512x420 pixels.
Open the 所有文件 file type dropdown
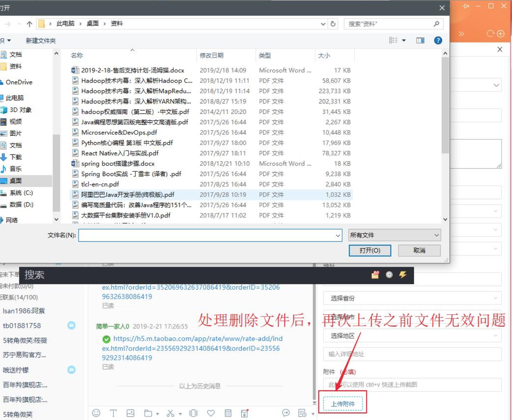[394, 235]
